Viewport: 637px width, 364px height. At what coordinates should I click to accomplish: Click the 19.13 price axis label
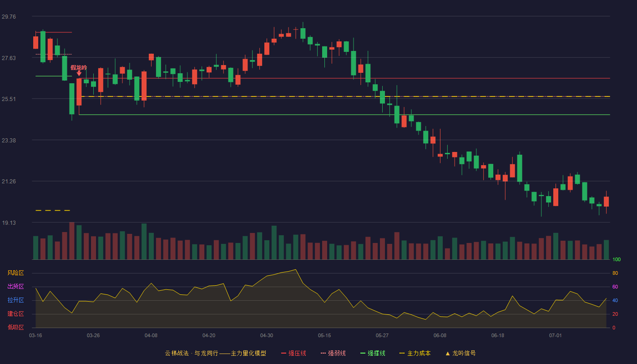tap(9, 222)
